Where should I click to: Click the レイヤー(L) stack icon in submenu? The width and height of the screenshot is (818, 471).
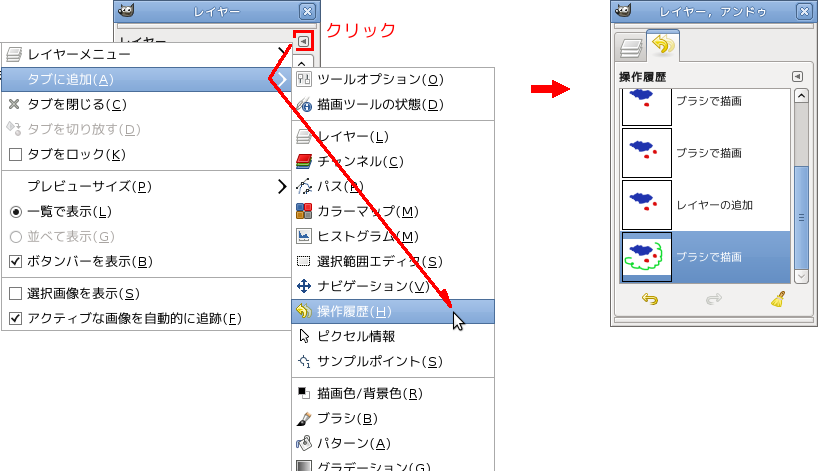click(304, 137)
